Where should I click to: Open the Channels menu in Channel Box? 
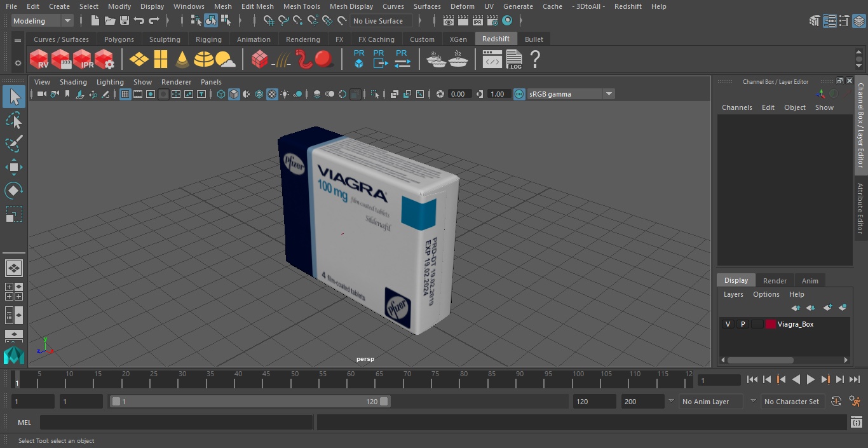(x=736, y=107)
